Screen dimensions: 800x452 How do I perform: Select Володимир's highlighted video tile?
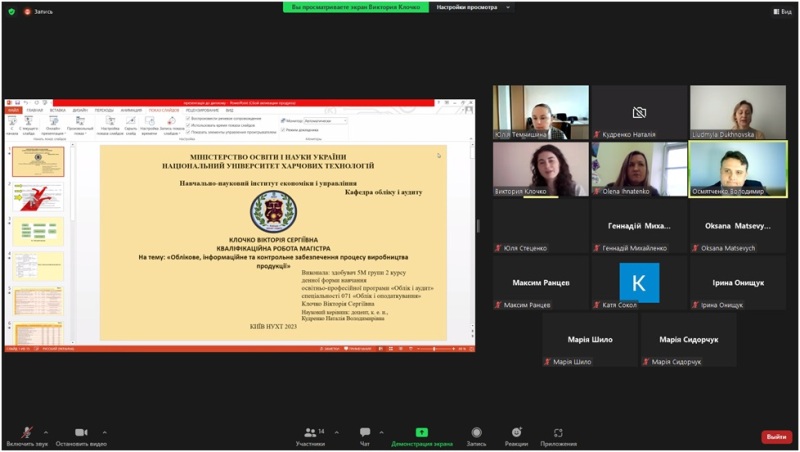point(738,169)
